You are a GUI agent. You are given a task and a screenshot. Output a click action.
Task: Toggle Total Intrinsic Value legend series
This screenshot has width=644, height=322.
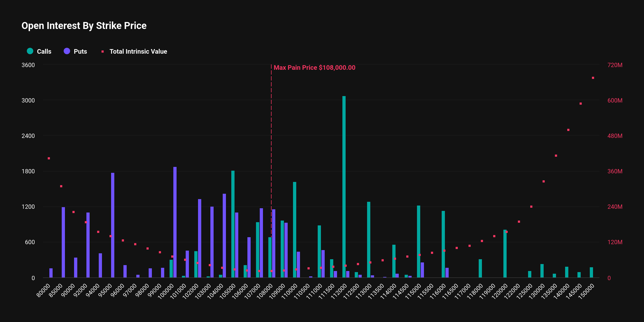(138, 52)
